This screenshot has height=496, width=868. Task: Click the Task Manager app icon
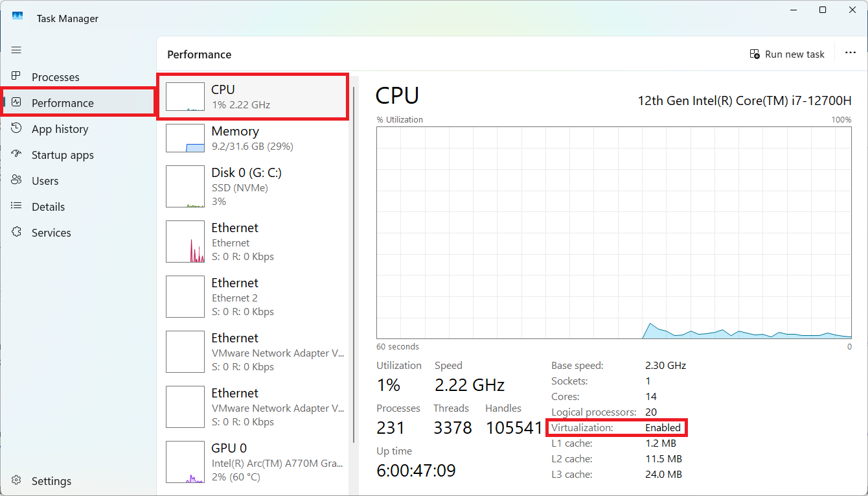point(17,18)
